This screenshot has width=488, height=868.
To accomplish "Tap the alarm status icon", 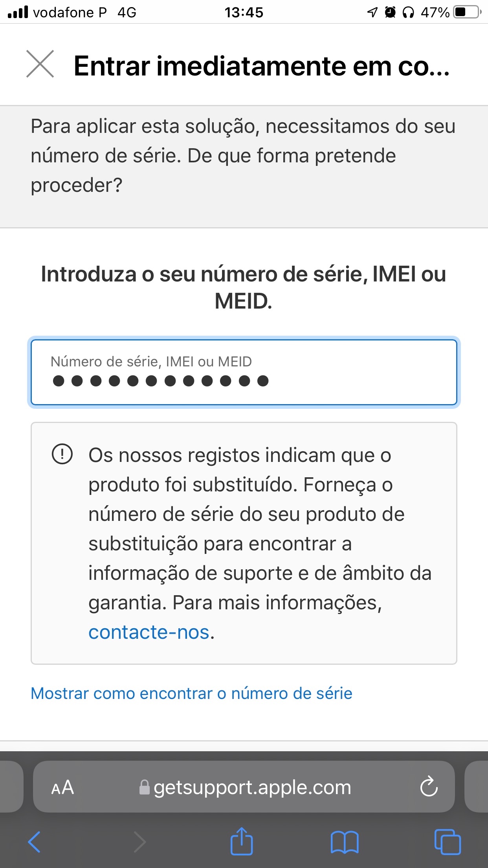I will tap(390, 13).
